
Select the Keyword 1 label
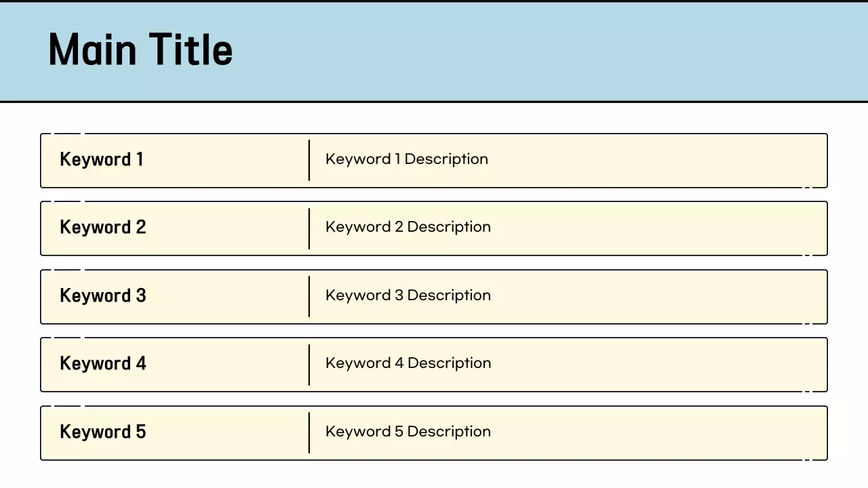click(x=102, y=159)
